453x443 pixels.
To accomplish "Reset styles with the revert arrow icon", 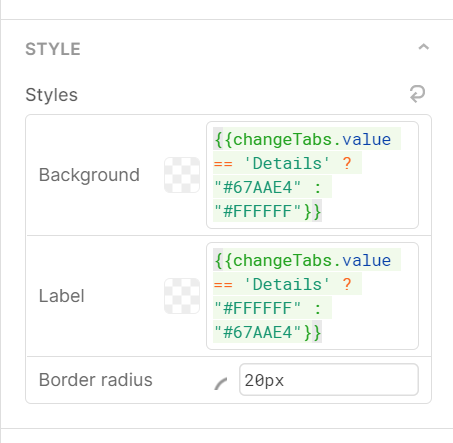I will tap(417, 94).
